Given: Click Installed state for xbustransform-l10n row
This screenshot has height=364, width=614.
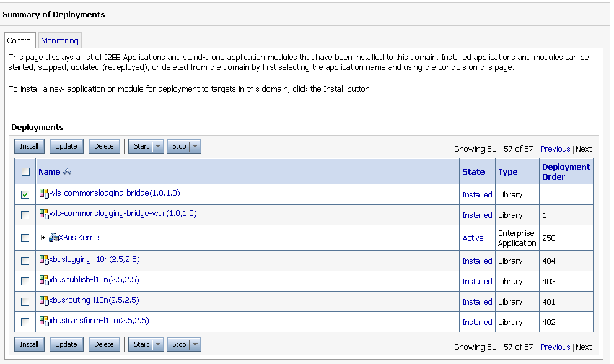Looking at the screenshot, I should tap(477, 322).
